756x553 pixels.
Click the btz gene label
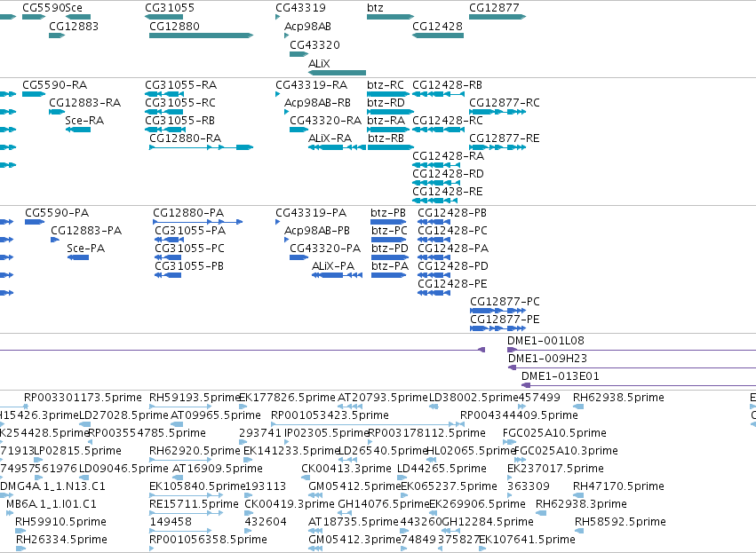point(375,8)
